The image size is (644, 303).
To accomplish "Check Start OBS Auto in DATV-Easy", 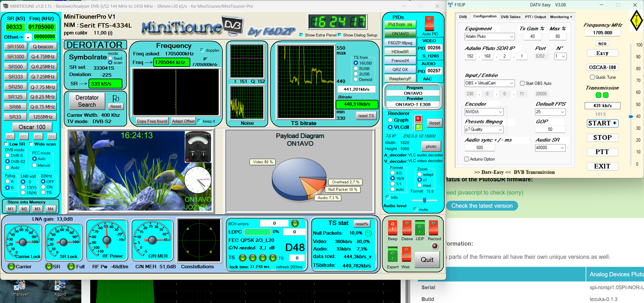I will tap(522, 83).
